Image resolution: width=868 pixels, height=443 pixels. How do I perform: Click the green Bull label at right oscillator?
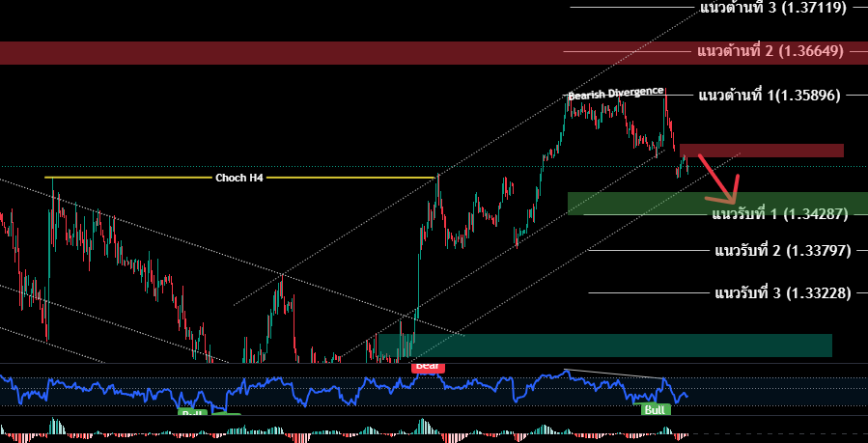click(656, 409)
